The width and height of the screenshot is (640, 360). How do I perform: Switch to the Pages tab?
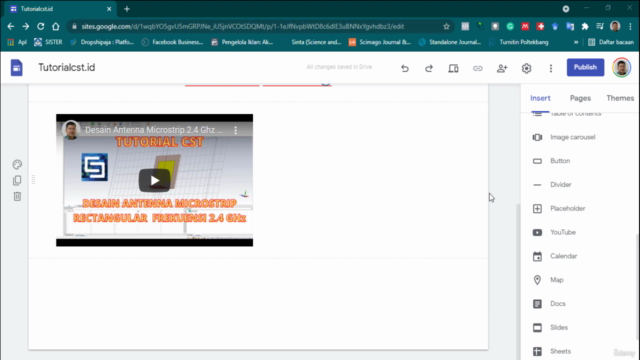580,98
